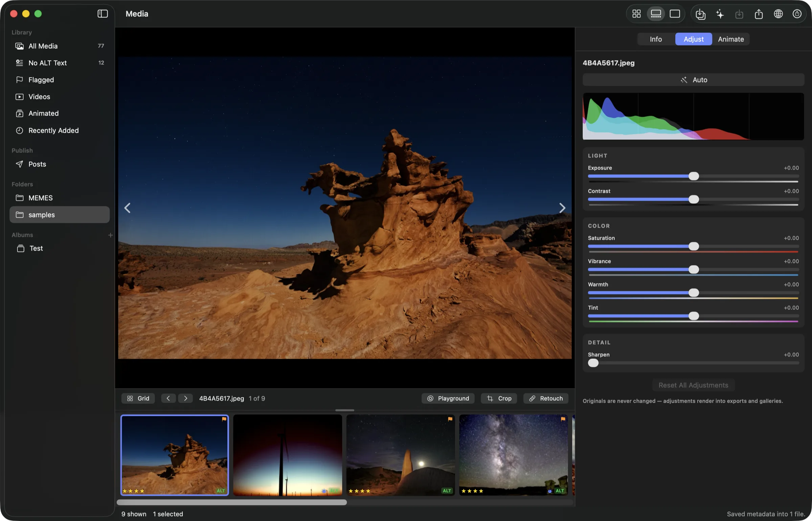Click the Exposure value +0.00
Viewport: 812px width, 521px height.
click(791, 168)
